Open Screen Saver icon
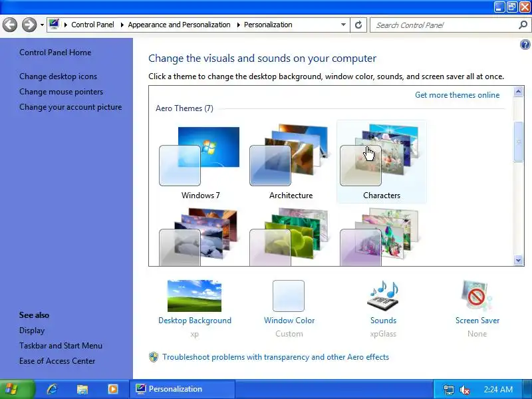This screenshot has width=532, height=399. (477, 295)
